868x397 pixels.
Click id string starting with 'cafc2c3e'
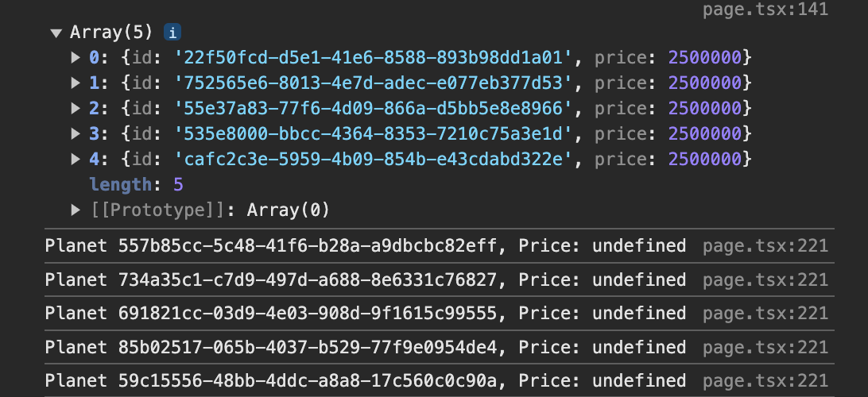point(374,160)
